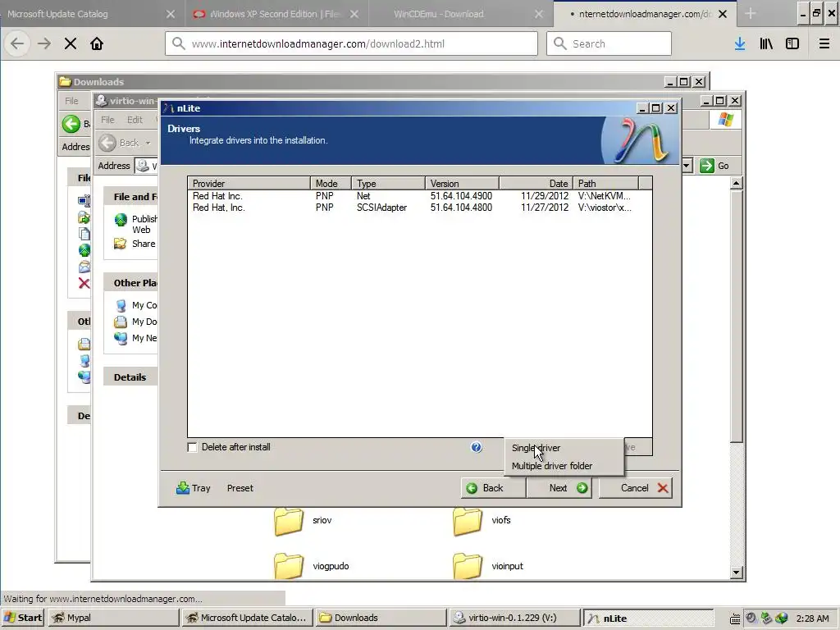Choose Single driver from popup menu
Screen dimensions: 840x630
pyautogui.click(x=536, y=448)
